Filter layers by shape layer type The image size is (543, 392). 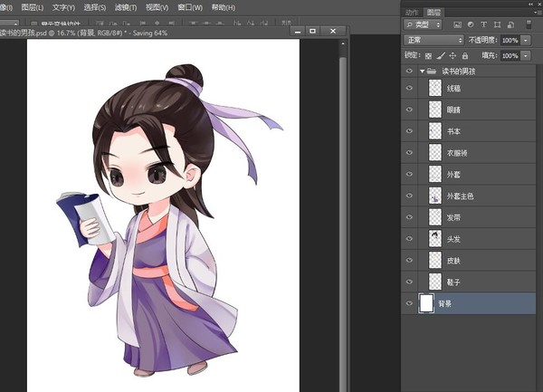497,24
